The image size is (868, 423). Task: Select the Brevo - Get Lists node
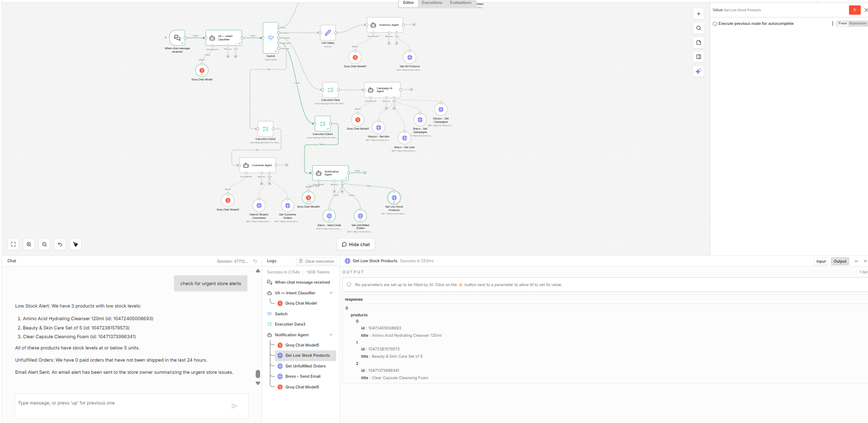click(405, 138)
